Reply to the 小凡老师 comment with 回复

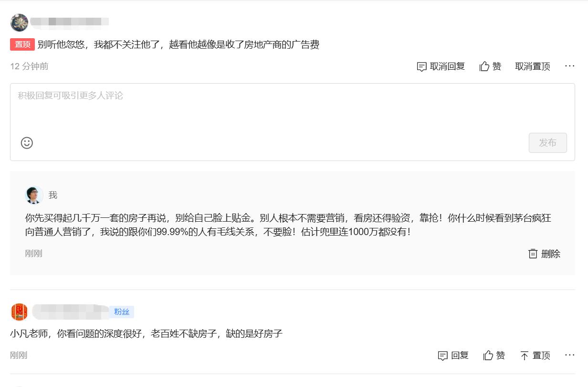(453, 355)
